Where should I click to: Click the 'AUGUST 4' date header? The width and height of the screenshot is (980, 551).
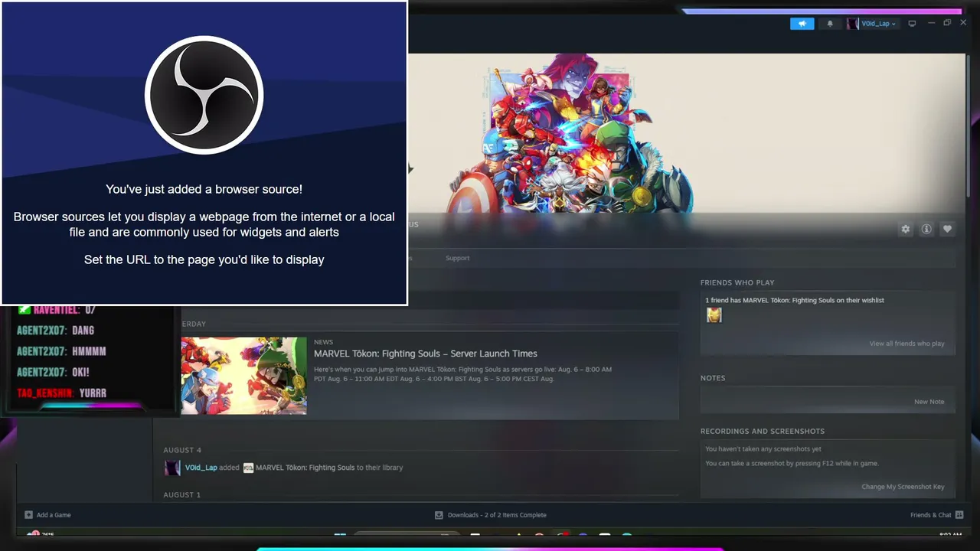[182, 450]
